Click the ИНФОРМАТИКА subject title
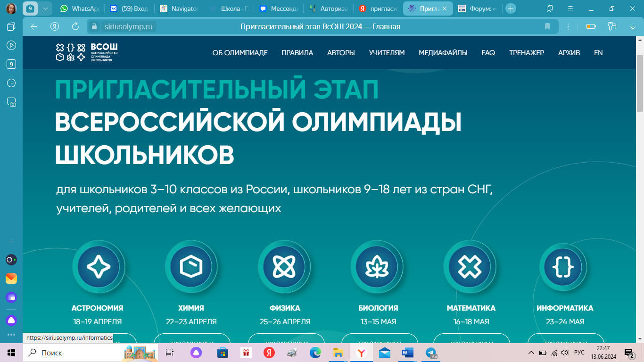Image resolution: width=644 pixels, height=362 pixels. tap(565, 308)
